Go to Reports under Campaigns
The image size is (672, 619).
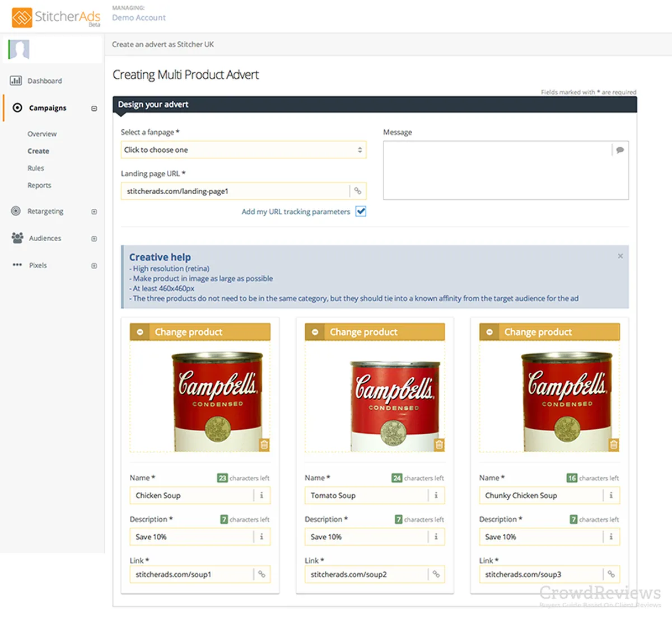click(x=39, y=185)
